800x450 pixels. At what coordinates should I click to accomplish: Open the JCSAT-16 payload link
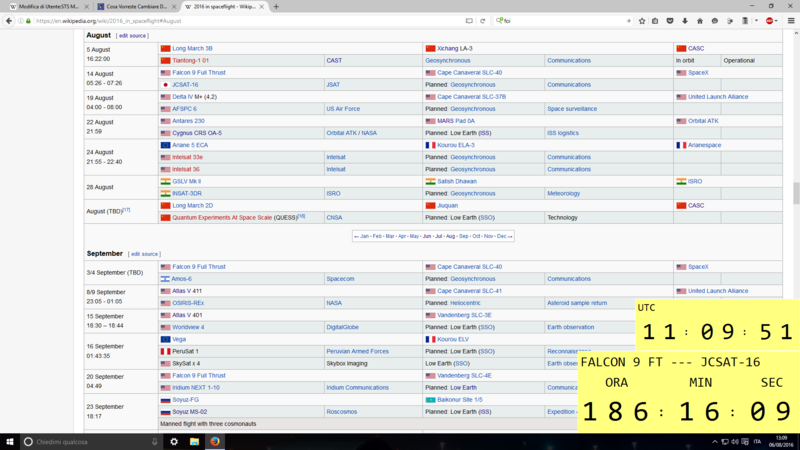click(185, 85)
